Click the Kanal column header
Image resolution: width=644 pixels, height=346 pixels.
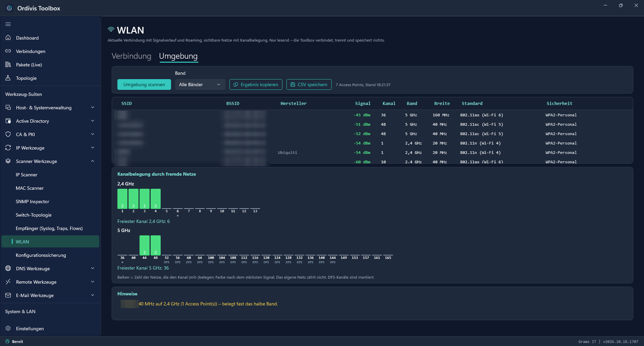point(389,103)
